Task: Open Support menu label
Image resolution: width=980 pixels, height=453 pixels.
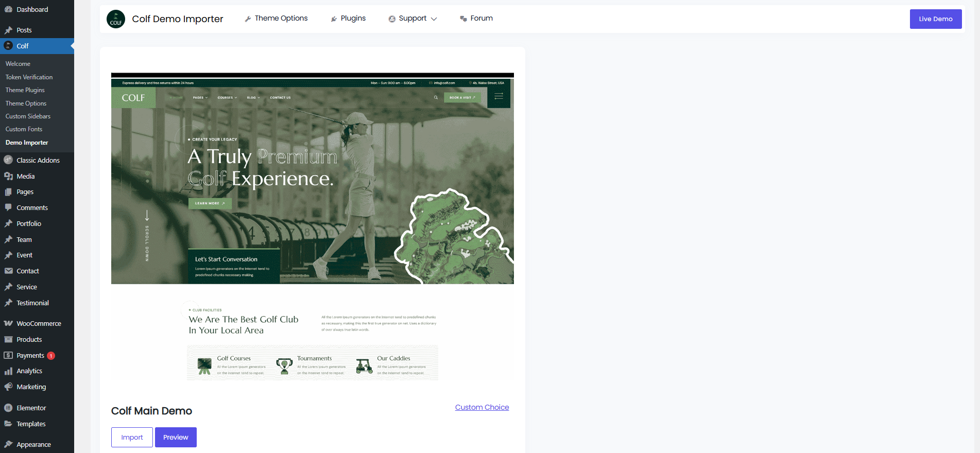Action: (412, 18)
